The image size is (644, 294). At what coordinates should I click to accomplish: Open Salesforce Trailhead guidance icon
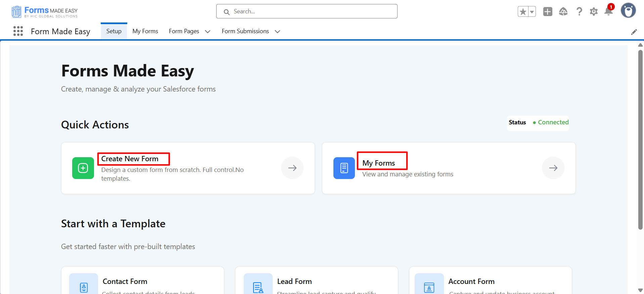click(x=563, y=12)
